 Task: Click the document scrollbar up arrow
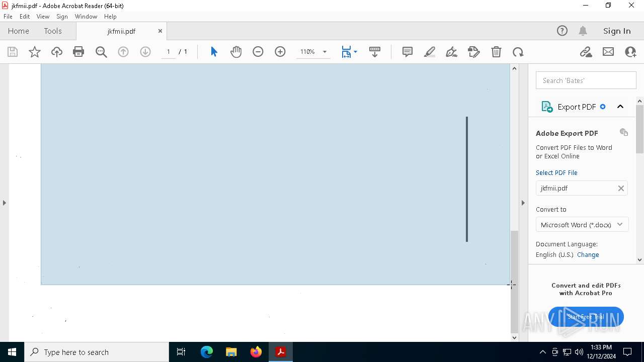pyautogui.click(x=514, y=68)
